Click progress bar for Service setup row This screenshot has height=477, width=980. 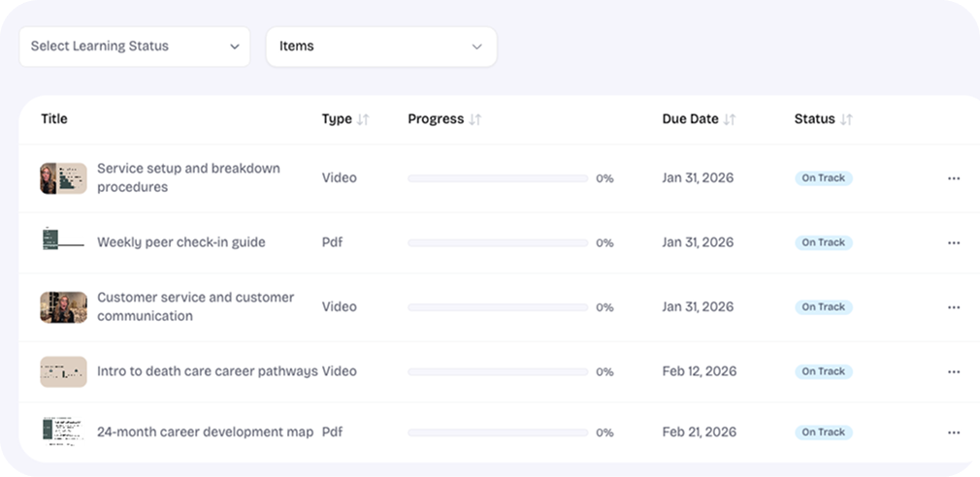pyautogui.click(x=498, y=178)
